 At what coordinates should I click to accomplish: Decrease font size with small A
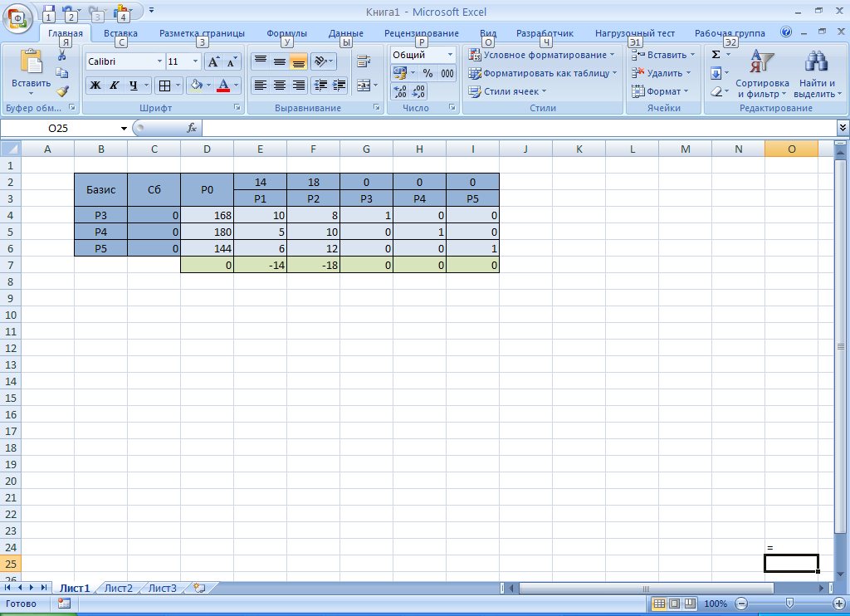click(x=232, y=61)
